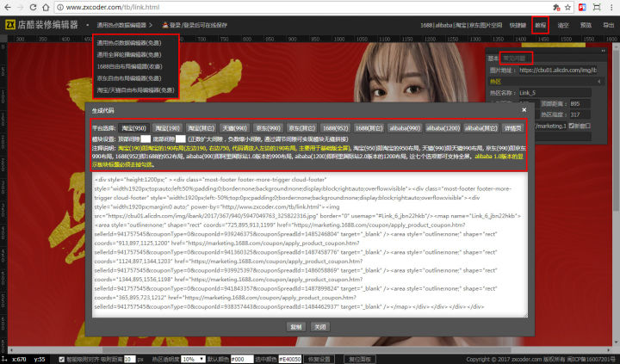
Task: Click the red extension icon in Chrome toolbar
Action: click(x=582, y=7)
